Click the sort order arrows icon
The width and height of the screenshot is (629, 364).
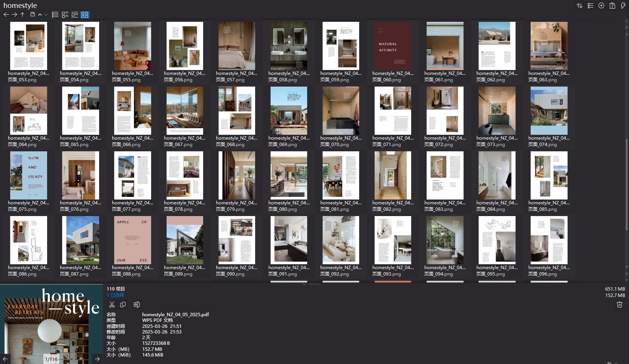pyautogui.click(x=580, y=6)
